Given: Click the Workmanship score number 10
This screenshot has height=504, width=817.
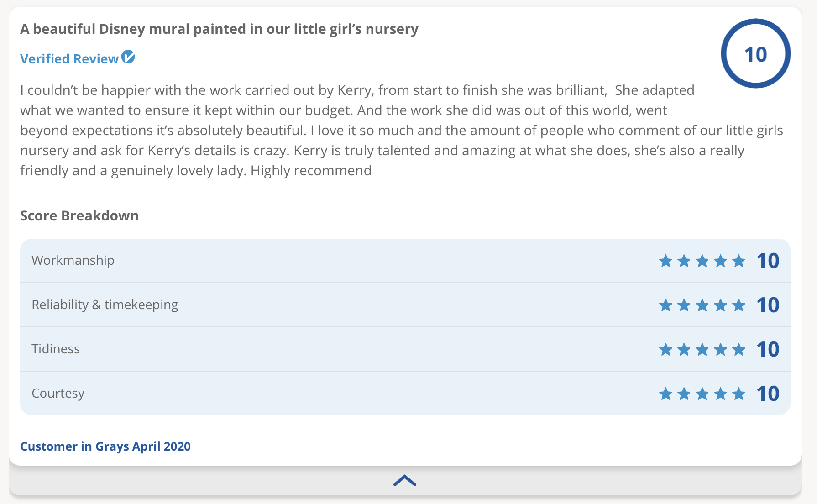Looking at the screenshot, I should 768,261.
